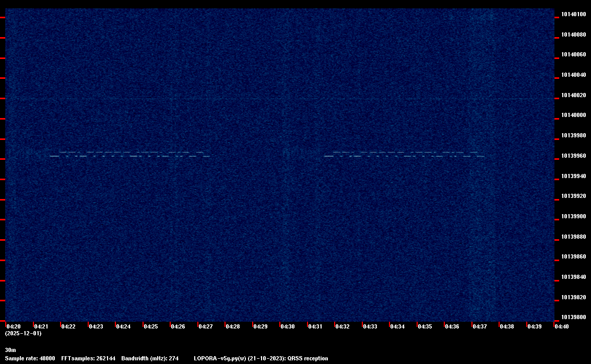The width and height of the screenshot is (591, 364).
Task: Click the QRSS signal trace starting 04:31
Action: coord(404,154)
